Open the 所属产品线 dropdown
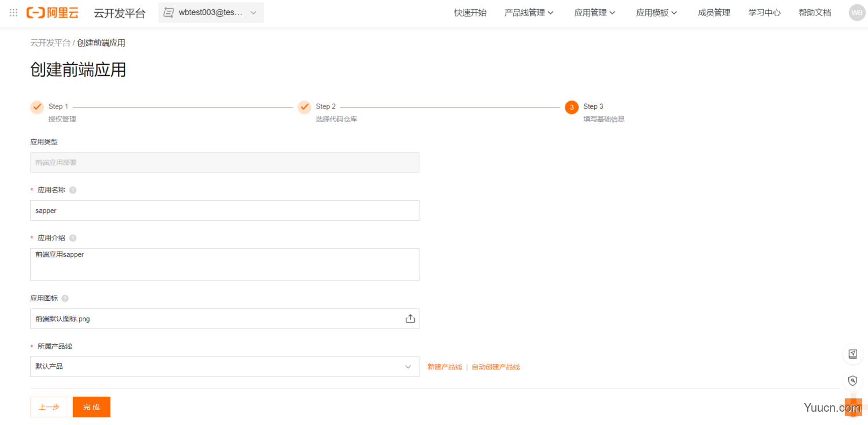Image resolution: width=868 pixels, height=425 pixels. pyautogui.click(x=225, y=367)
